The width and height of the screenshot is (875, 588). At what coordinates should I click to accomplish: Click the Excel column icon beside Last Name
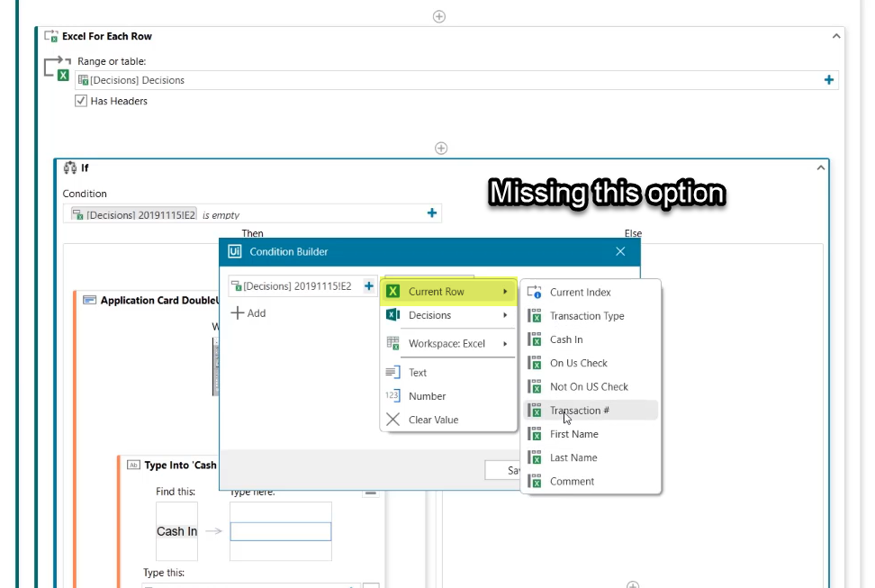click(x=534, y=458)
